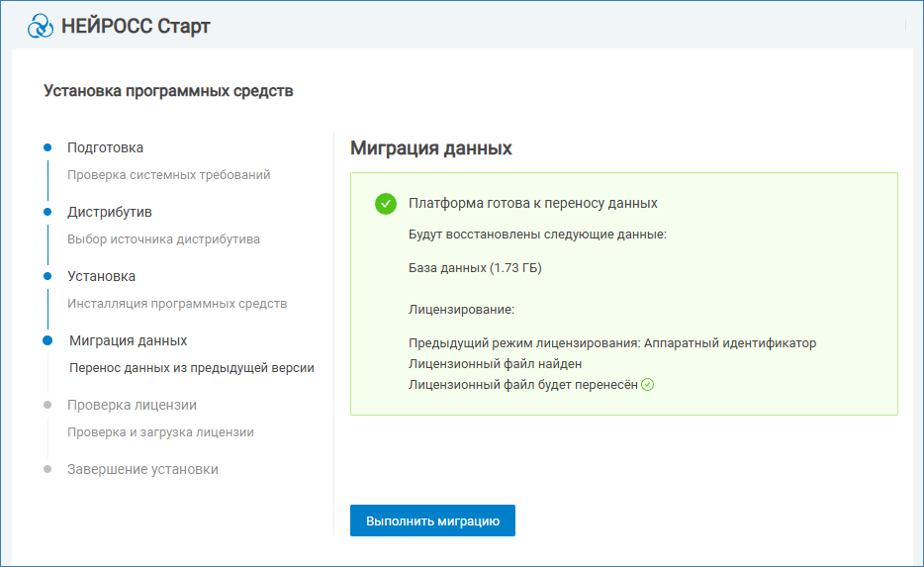924x567 pixels.
Task: Open the Дистрибутив step label
Action: point(109,212)
